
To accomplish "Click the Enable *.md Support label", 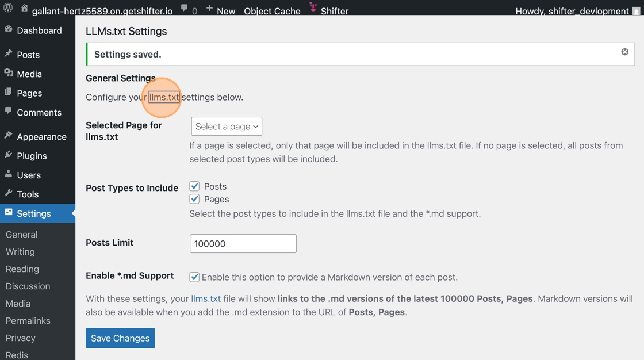I will point(130,275).
